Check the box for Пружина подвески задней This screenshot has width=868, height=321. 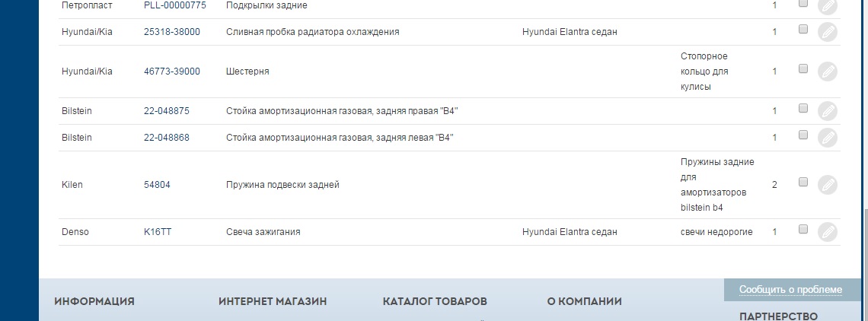pos(803,182)
